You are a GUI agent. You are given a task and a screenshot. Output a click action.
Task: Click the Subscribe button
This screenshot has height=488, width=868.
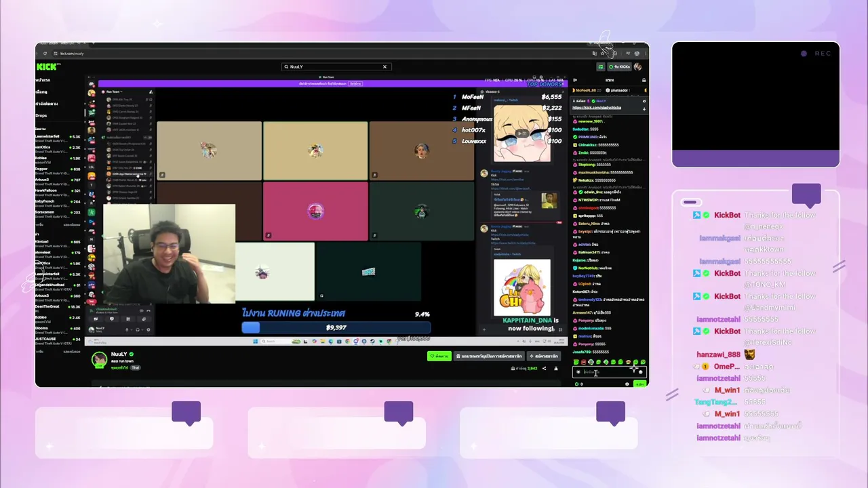(x=544, y=356)
